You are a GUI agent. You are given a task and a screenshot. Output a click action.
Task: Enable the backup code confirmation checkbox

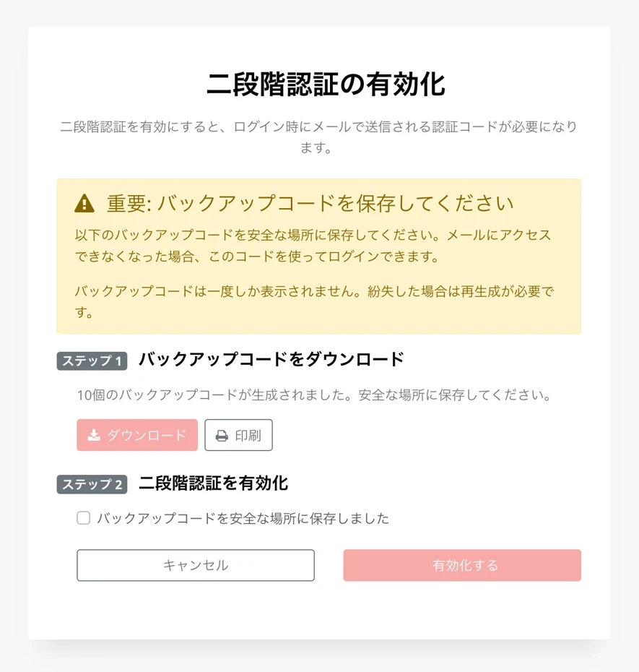[83, 518]
